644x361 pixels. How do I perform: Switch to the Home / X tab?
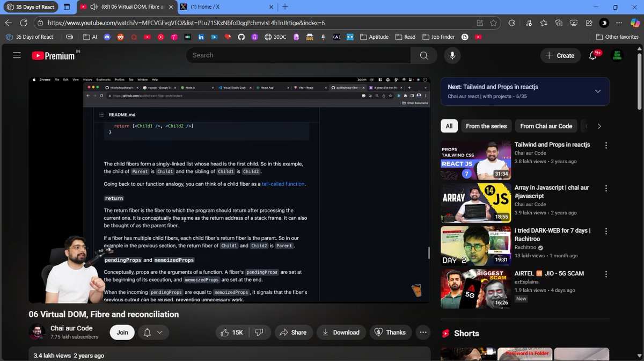(226, 7)
